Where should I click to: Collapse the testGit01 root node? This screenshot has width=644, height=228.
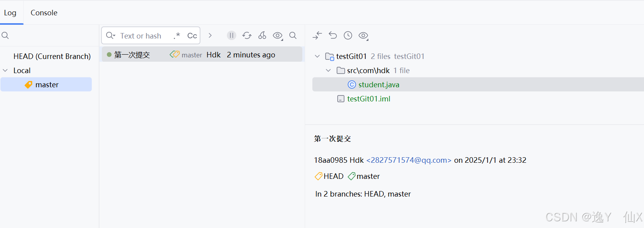point(317,56)
